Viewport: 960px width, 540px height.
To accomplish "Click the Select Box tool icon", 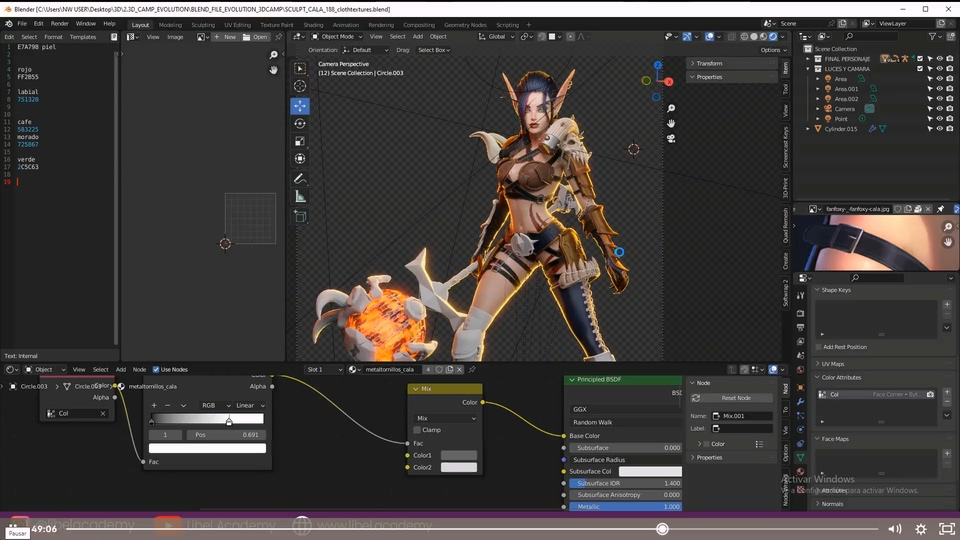I will click(300, 68).
